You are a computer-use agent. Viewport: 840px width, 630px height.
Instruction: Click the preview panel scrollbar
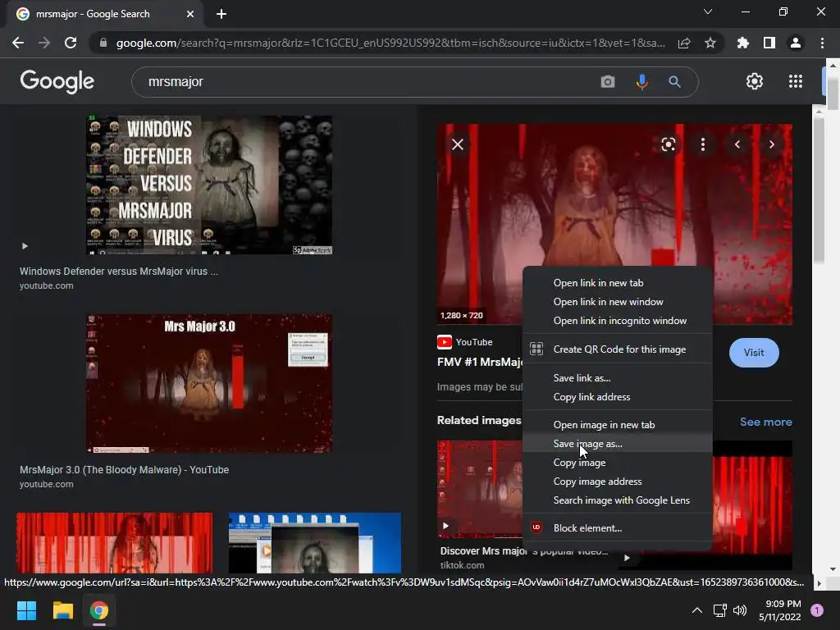[x=819, y=190]
